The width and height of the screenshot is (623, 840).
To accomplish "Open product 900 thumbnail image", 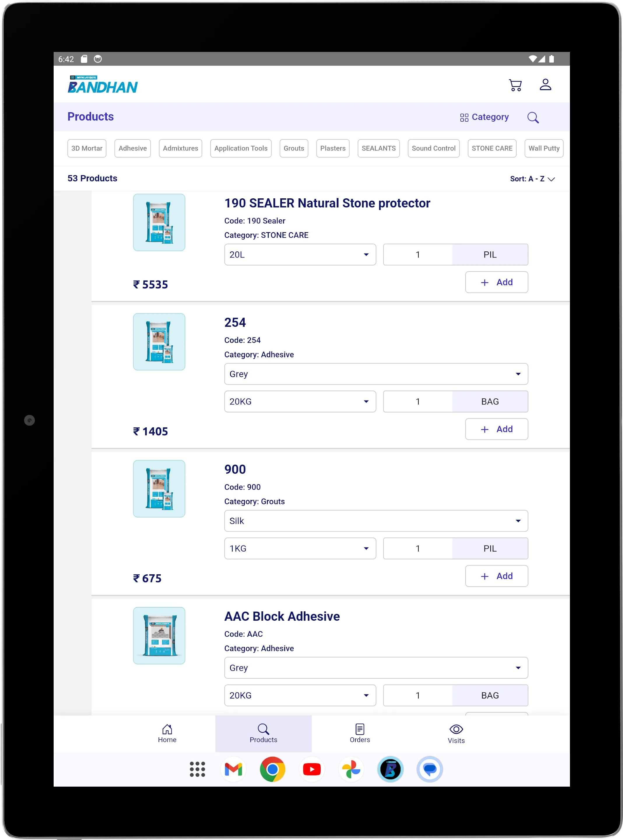I will (159, 489).
